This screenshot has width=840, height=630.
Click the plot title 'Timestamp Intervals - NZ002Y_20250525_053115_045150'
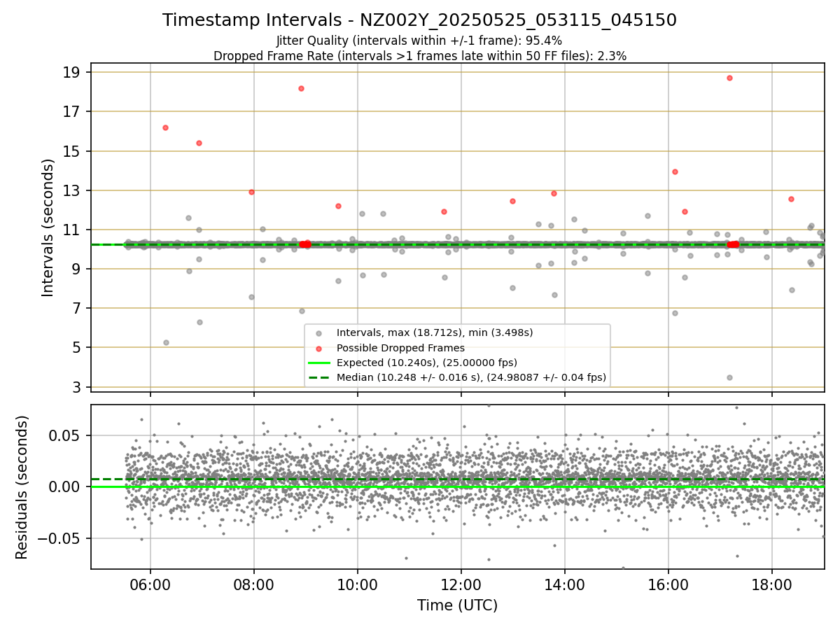coord(419,20)
